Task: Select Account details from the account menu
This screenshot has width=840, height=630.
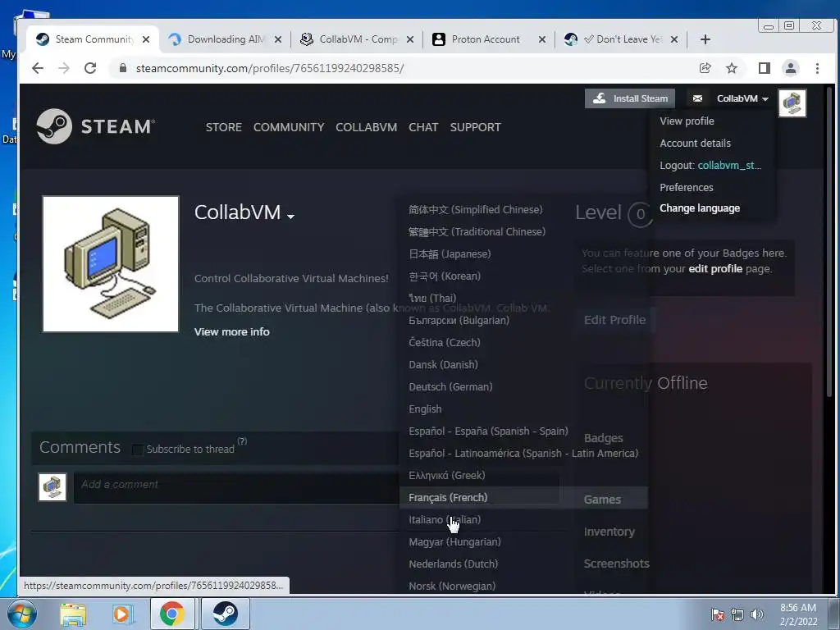Action: click(x=695, y=143)
